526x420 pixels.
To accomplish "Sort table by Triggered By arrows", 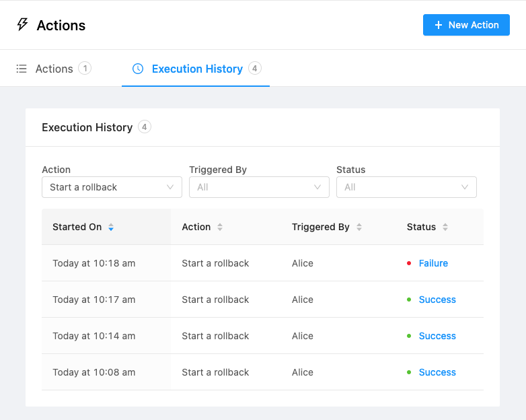I will [x=359, y=228].
